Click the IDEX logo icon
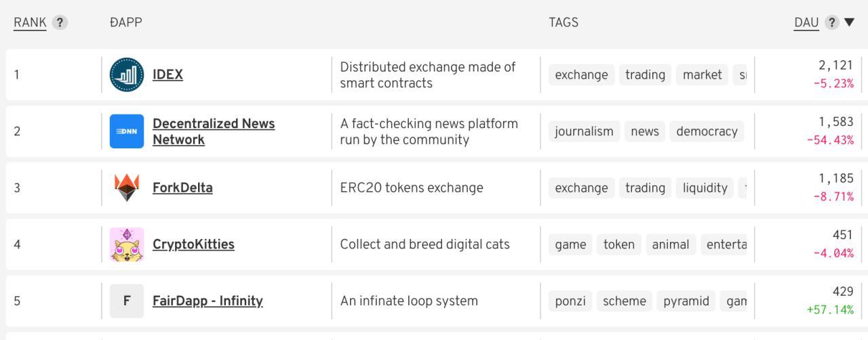 point(127,75)
